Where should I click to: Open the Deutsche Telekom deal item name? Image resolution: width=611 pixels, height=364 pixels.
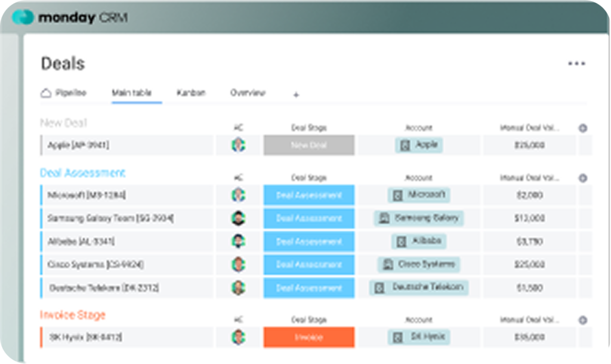pos(104,288)
